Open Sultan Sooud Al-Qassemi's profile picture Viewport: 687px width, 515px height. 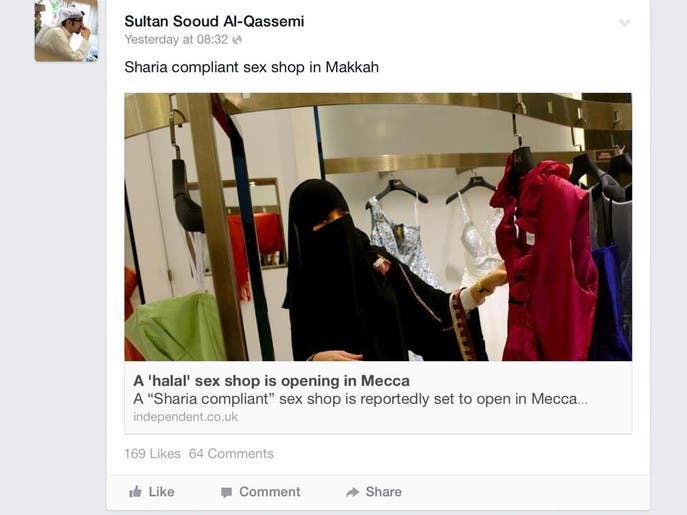[x=66, y=31]
